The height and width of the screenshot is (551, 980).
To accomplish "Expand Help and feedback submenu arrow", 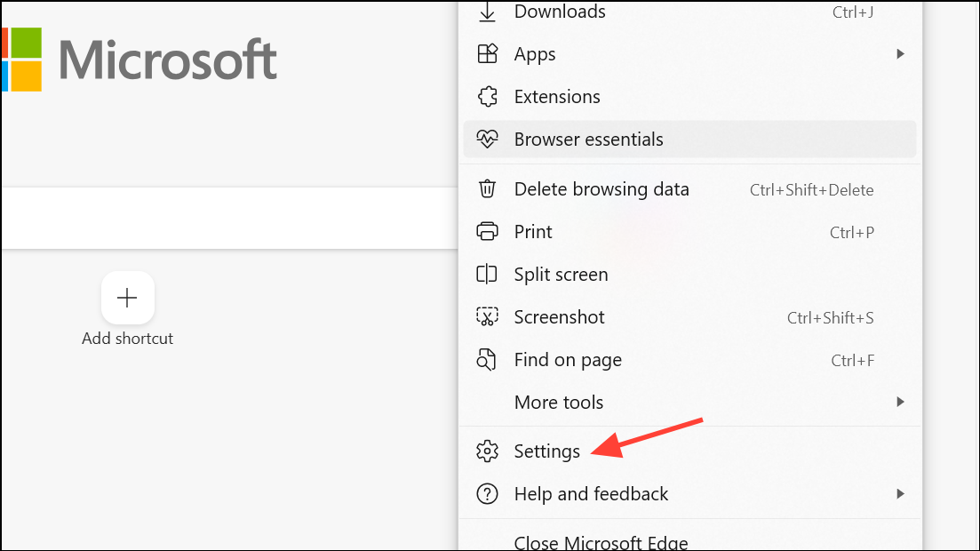I will pyautogui.click(x=900, y=494).
